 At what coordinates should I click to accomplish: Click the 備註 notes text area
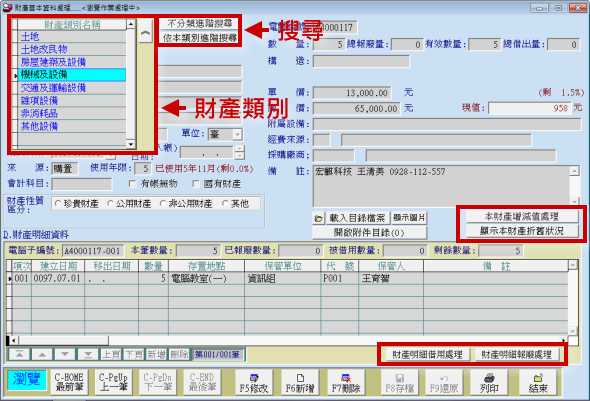[442, 186]
